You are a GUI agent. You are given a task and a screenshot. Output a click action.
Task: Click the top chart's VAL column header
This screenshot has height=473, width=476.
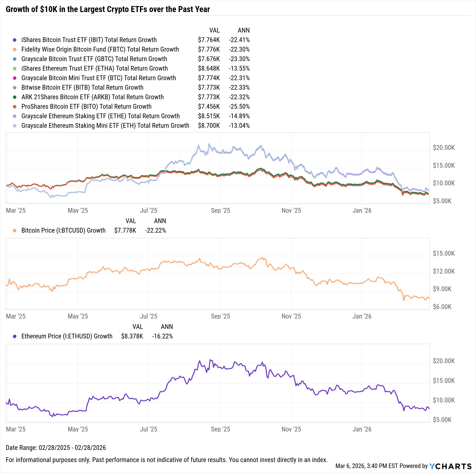coord(214,30)
